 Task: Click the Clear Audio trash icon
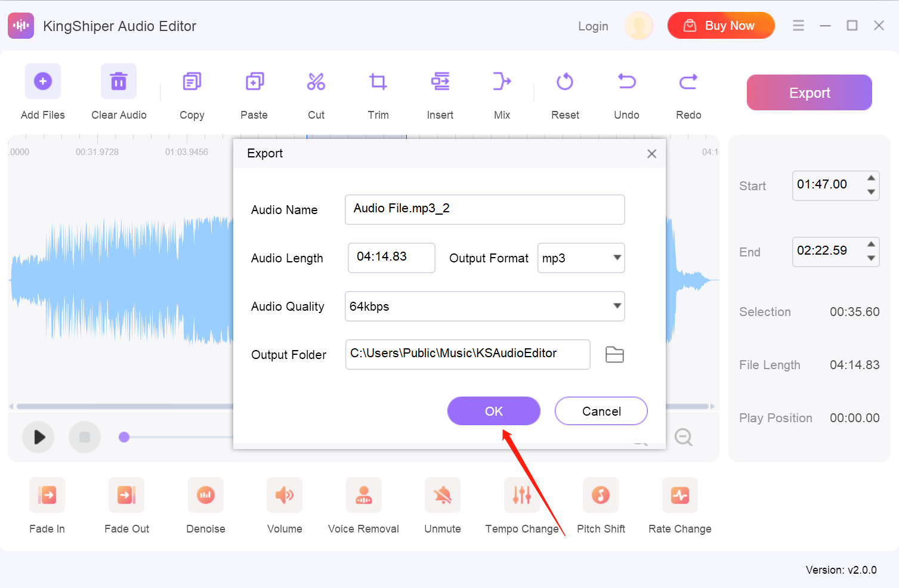119,81
